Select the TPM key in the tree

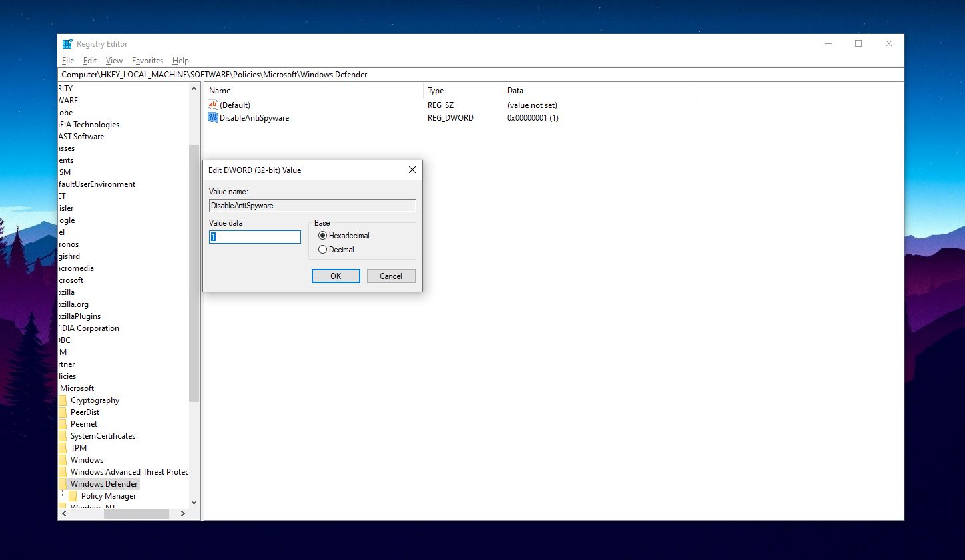coord(79,448)
